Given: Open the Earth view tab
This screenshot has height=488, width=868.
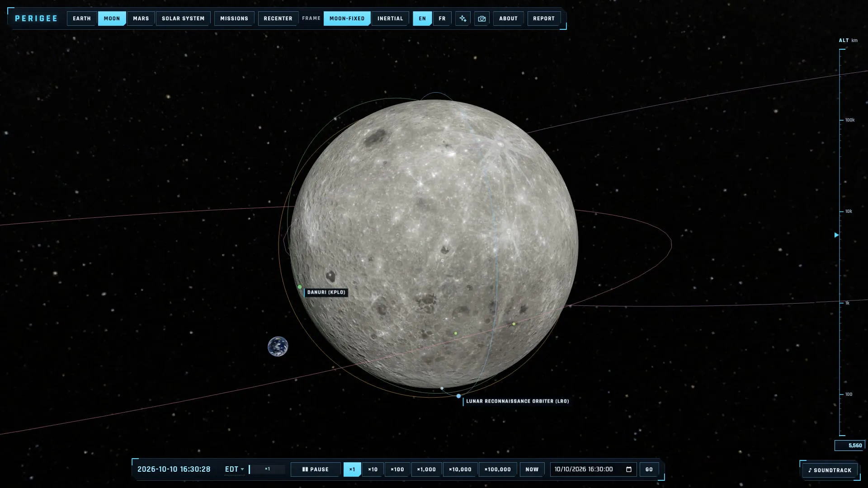Looking at the screenshot, I should pos(82,19).
